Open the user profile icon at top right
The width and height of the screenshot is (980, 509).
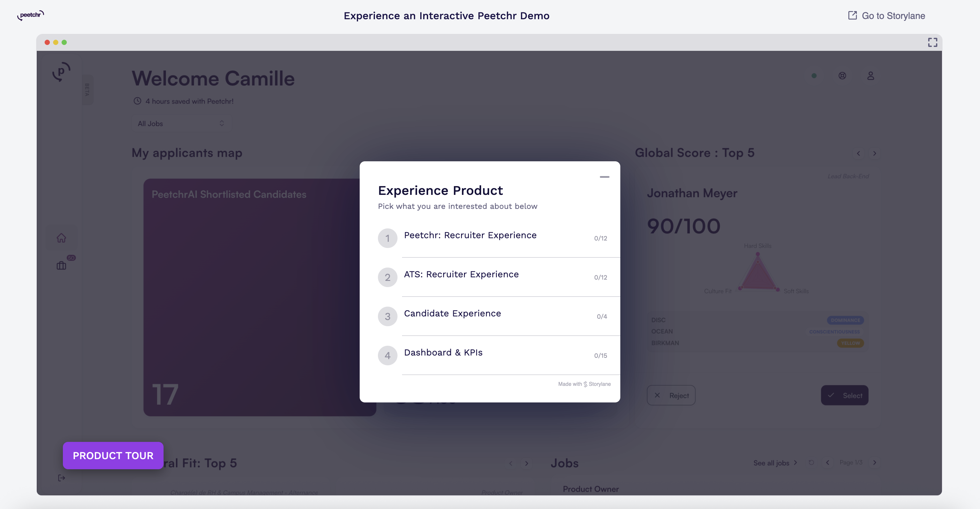(871, 76)
